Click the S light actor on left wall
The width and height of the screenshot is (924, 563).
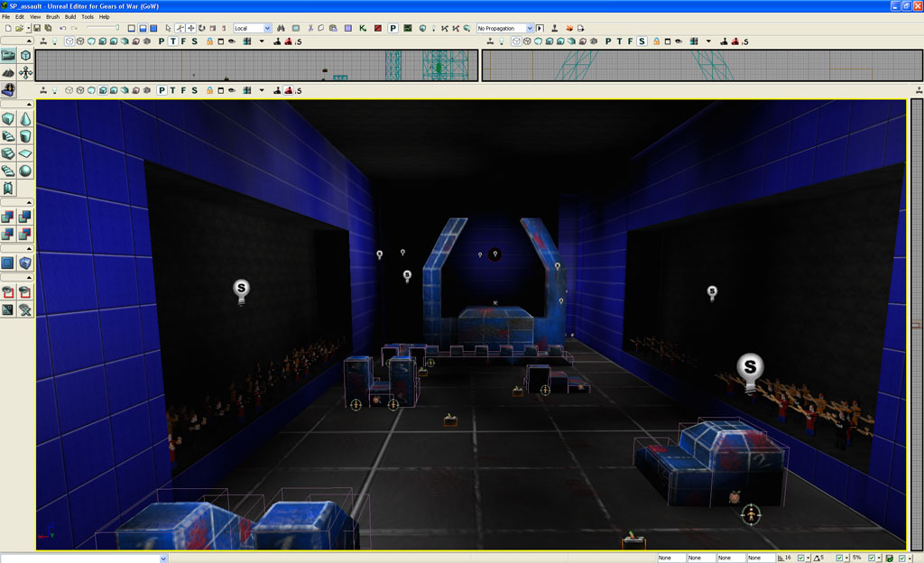241,291
